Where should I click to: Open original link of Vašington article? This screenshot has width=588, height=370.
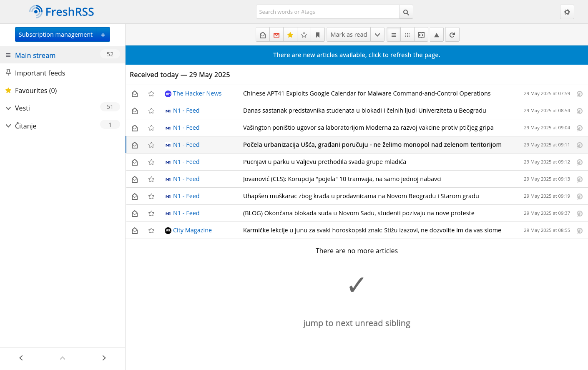pos(580,128)
